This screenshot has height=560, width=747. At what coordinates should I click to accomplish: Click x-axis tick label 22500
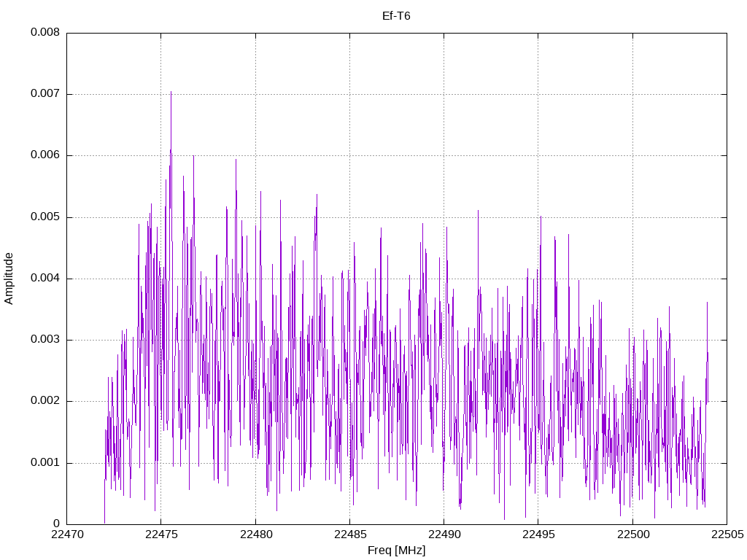(x=632, y=534)
